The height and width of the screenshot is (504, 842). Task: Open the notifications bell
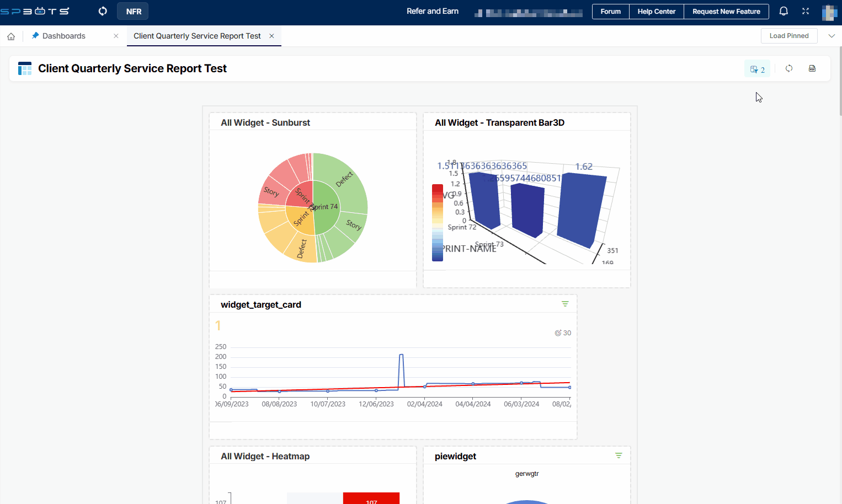784,11
